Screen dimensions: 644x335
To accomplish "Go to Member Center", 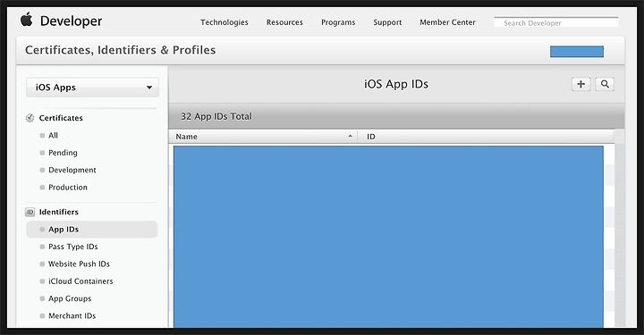I will [448, 22].
